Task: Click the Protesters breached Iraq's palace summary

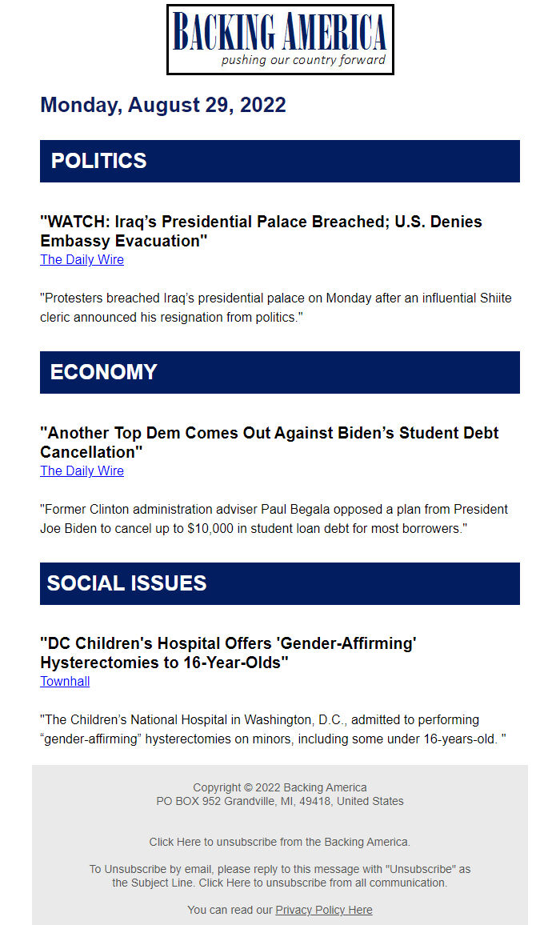Action: (x=275, y=307)
